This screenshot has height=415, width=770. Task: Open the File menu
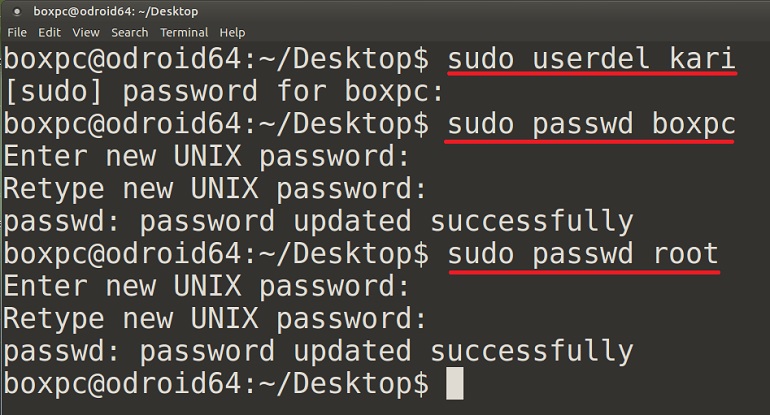click(x=17, y=32)
